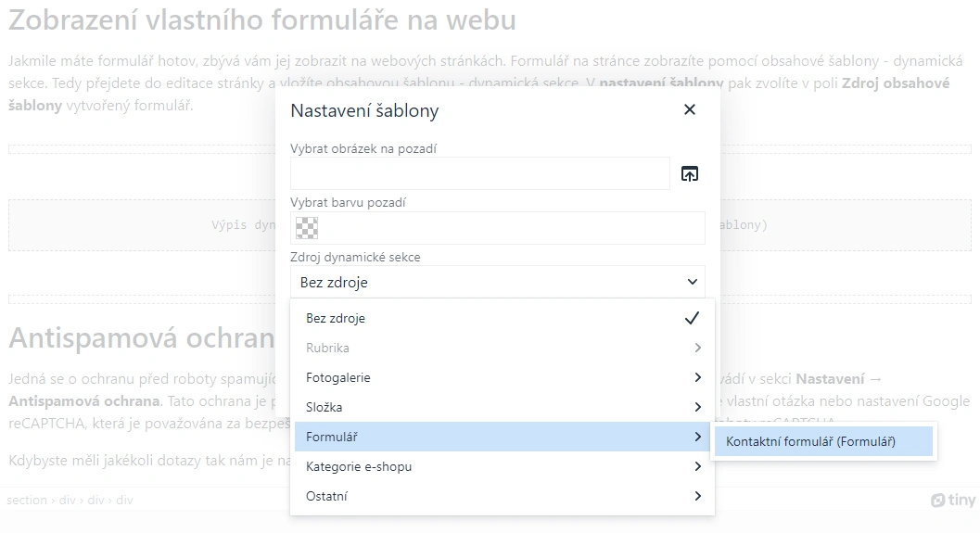The height and width of the screenshot is (533, 980).
Task: Click the background image path field
Action: (479, 173)
